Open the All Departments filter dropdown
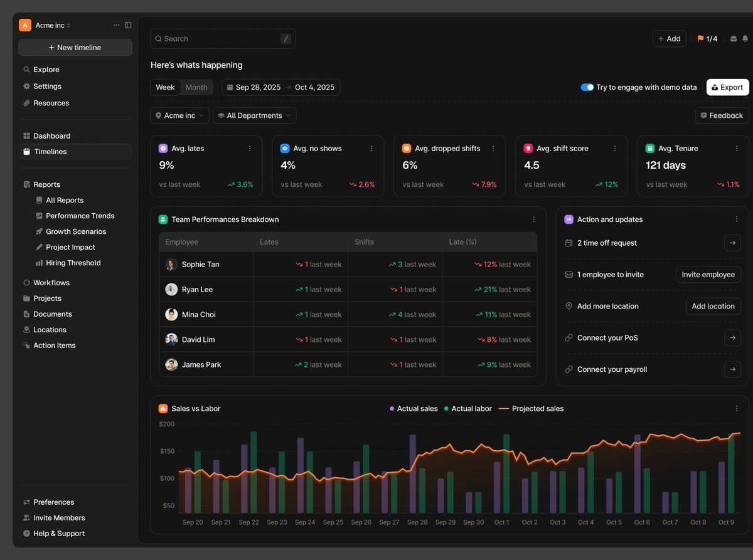 coord(254,115)
